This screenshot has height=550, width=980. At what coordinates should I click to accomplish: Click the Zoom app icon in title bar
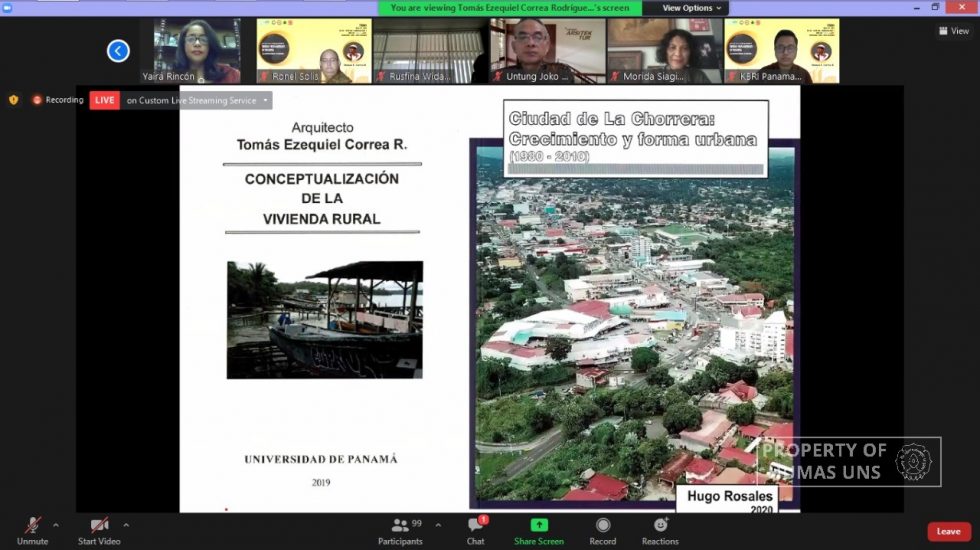tap(8, 8)
